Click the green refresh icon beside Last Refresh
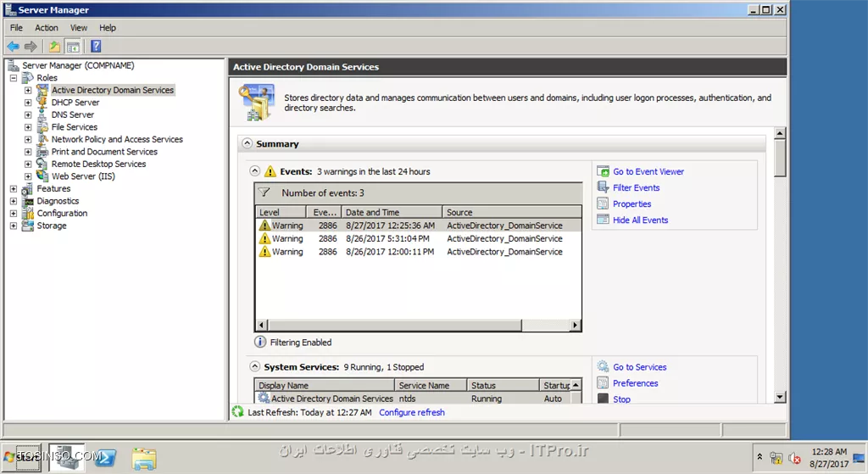Screen dimensions: 868x474 [238, 412]
